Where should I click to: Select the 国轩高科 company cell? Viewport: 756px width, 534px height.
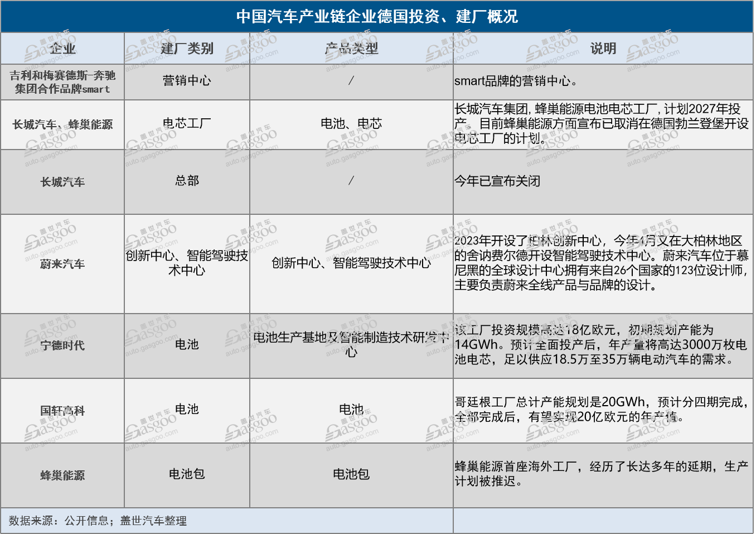pos(62,411)
